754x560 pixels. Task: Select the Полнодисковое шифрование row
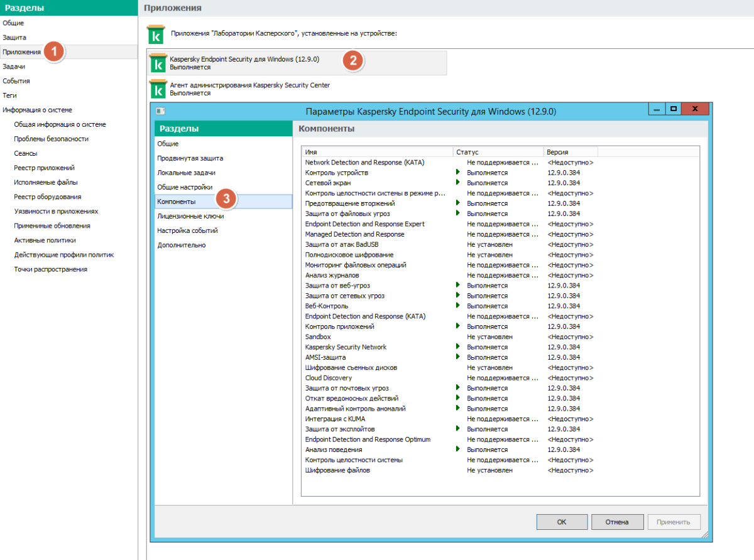[x=501, y=255]
